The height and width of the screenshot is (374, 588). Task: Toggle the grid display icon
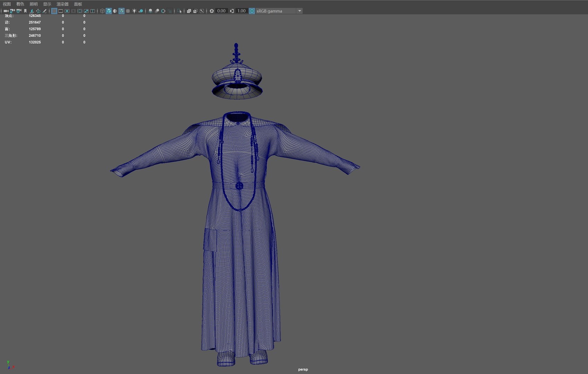tap(54, 11)
